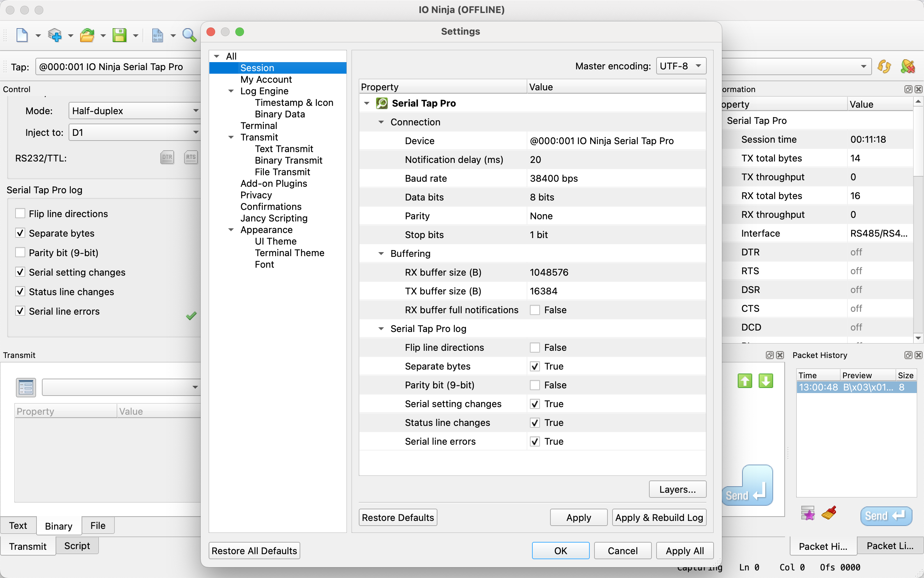
Task: Click the Open folder toolbar icon
Action: pos(87,35)
